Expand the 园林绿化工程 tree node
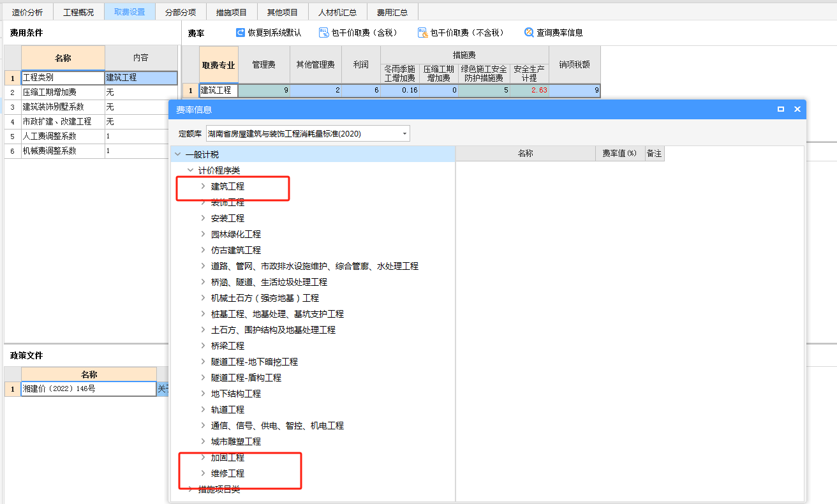The width and height of the screenshot is (837, 504). pos(203,234)
